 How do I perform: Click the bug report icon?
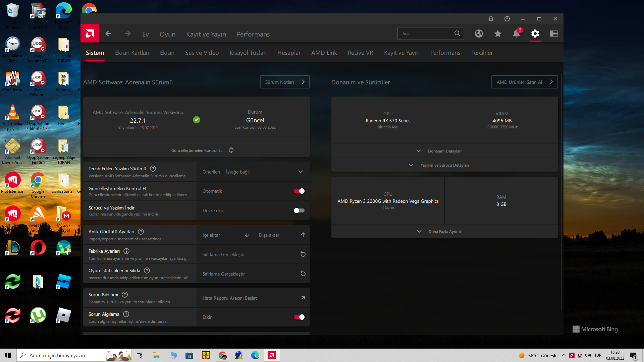[x=491, y=19]
